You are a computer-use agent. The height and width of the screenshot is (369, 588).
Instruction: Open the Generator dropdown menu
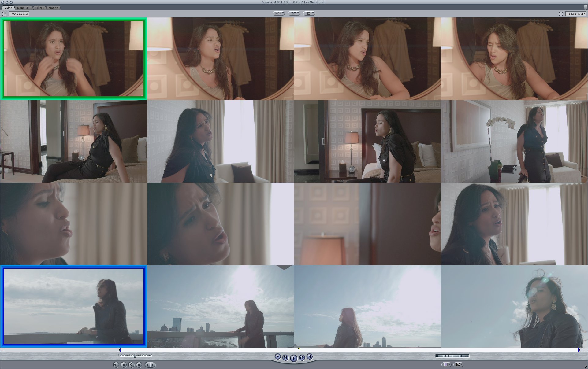(458, 365)
